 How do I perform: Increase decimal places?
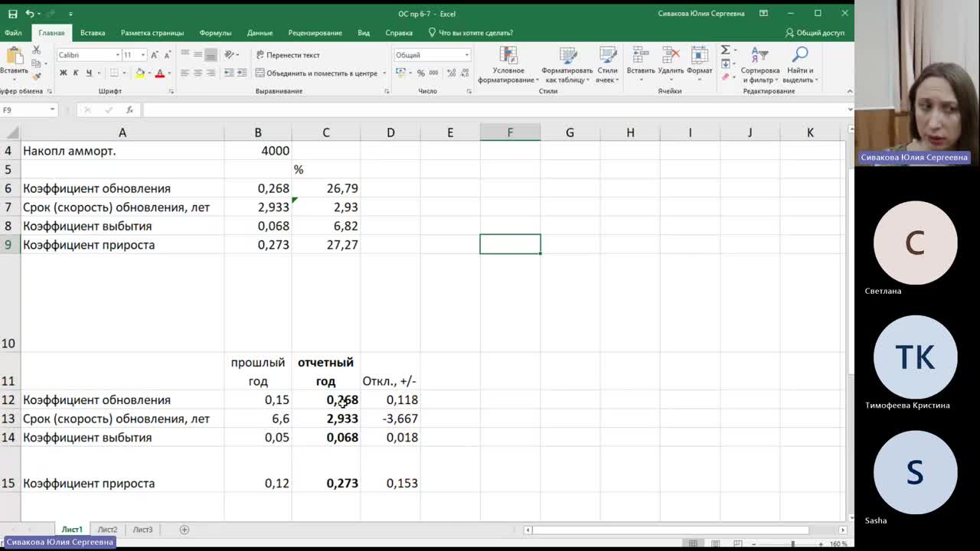(x=451, y=73)
